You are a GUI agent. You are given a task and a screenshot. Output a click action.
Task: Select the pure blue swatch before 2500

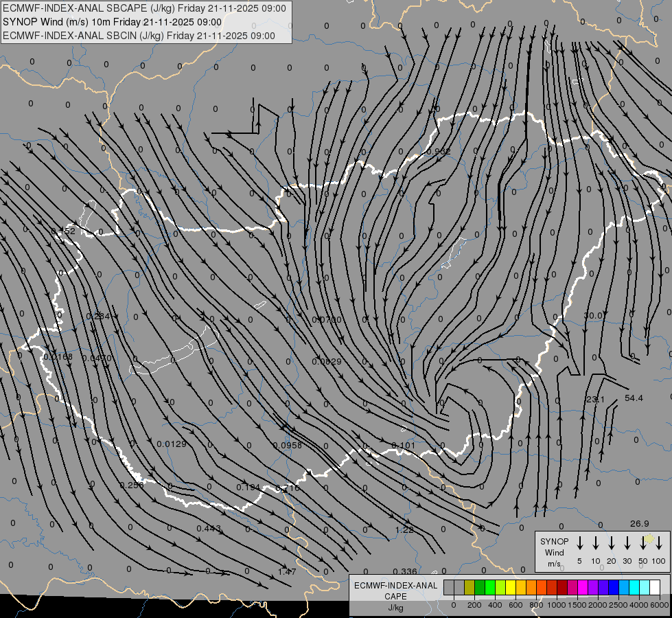pyautogui.click(x=613, y=587)
